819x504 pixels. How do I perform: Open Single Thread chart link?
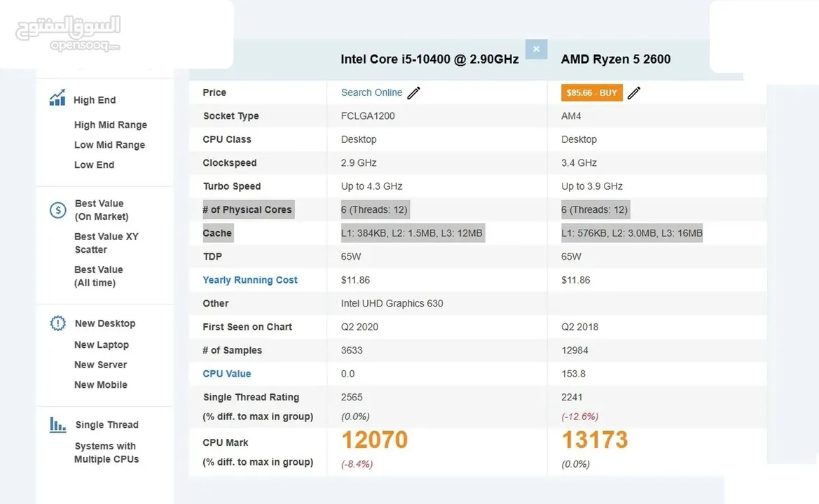(107, 425)
